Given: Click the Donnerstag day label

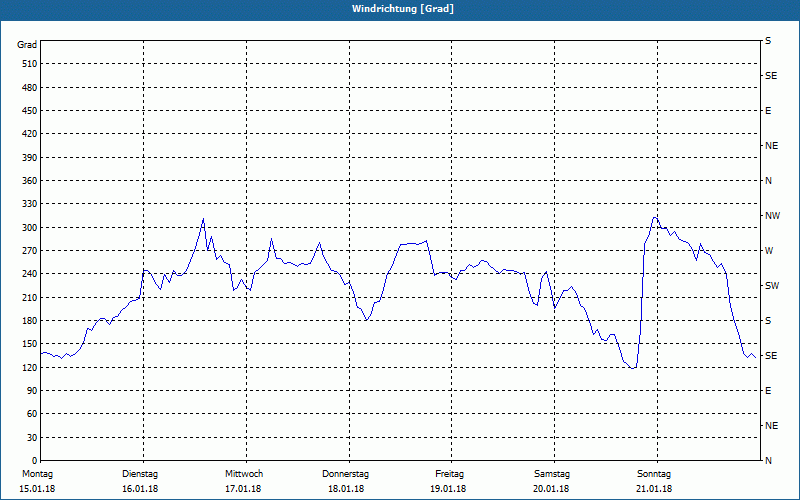Looking at the screenshot, I should 345,474.
